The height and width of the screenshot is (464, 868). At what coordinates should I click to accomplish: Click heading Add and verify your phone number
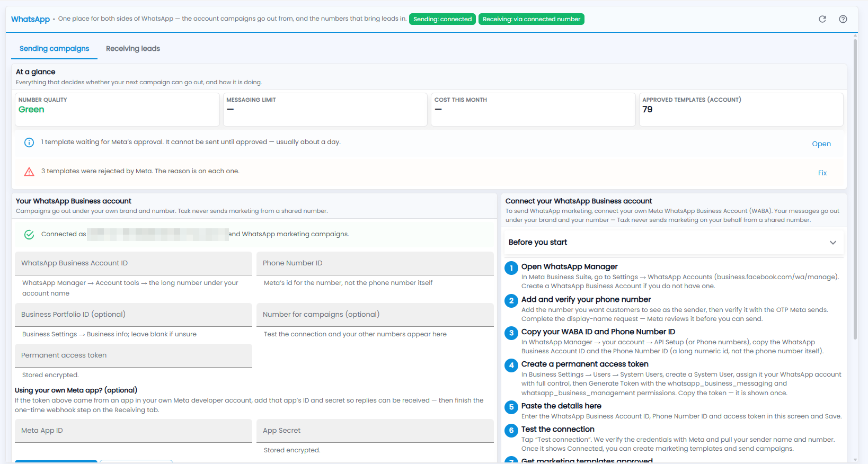(x=586, y=300)
